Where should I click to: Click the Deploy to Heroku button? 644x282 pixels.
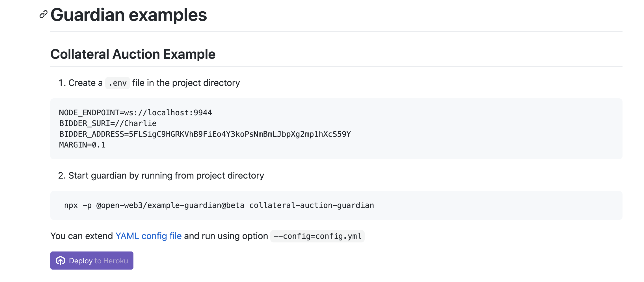point(92,261)
